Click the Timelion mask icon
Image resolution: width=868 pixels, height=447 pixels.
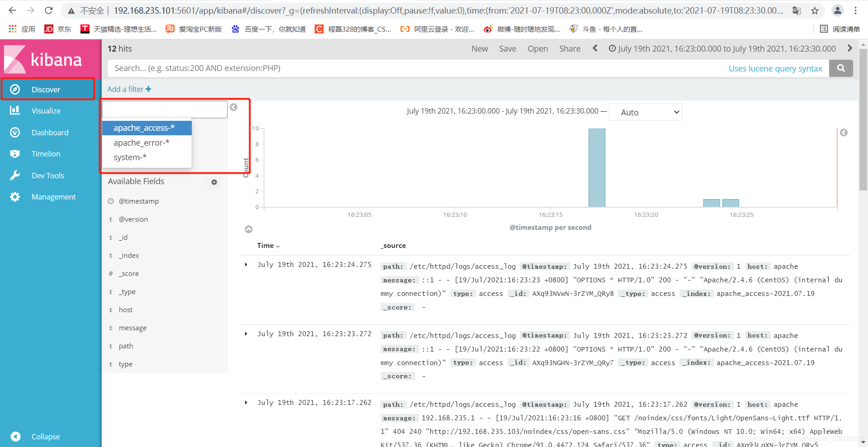tap(15, 154)
